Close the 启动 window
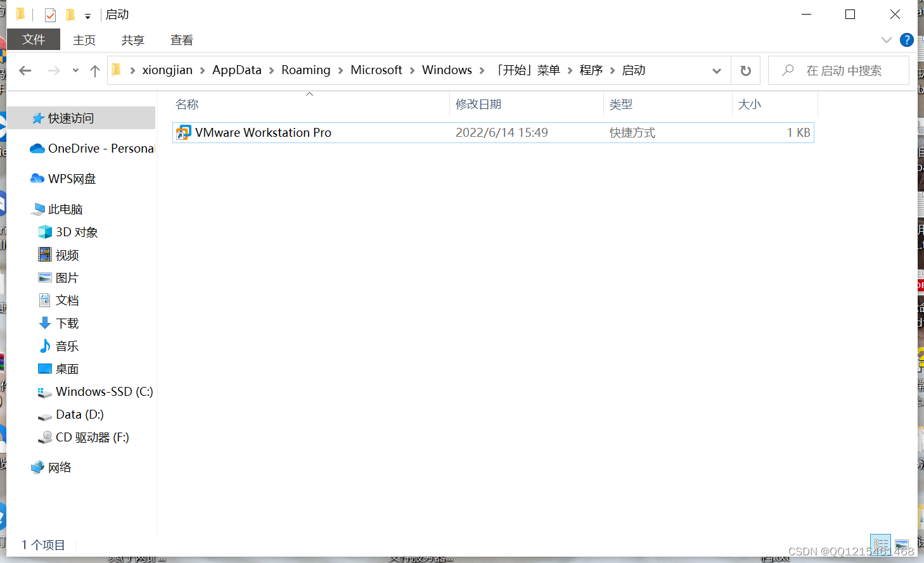 [x=895, y=14]
